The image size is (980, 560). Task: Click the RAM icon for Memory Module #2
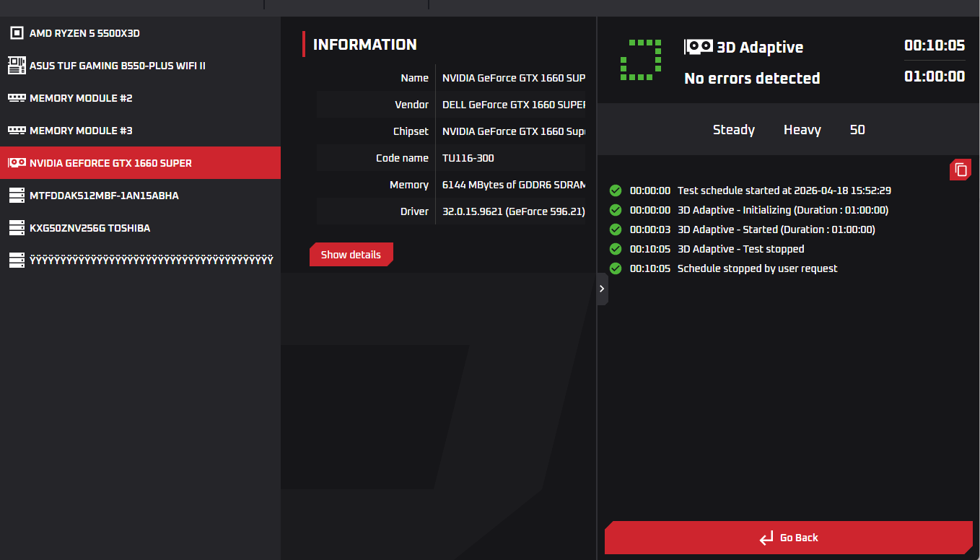coord(17,98)
